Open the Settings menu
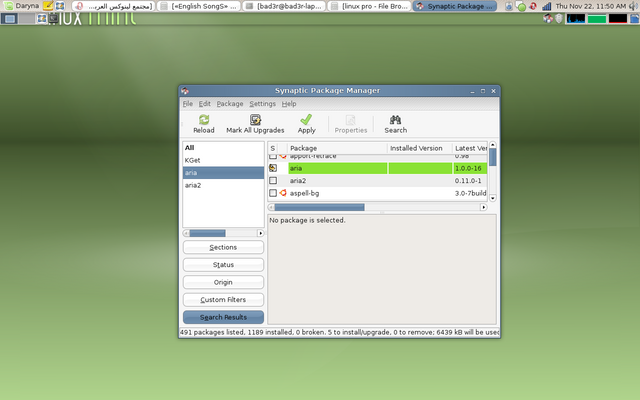The image size is (640, 400). pyautogui.click(x=262, y=104)
